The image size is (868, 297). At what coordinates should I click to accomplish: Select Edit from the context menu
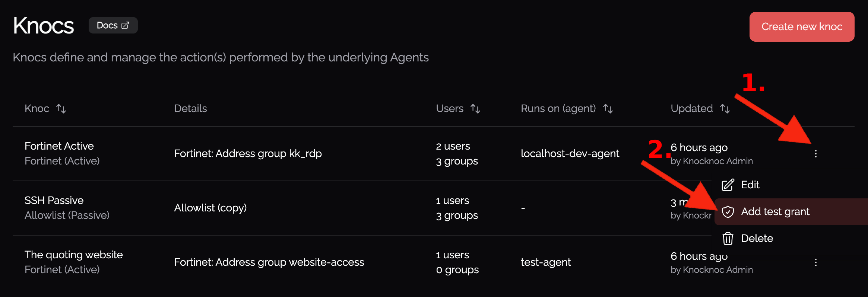point(750,185)
